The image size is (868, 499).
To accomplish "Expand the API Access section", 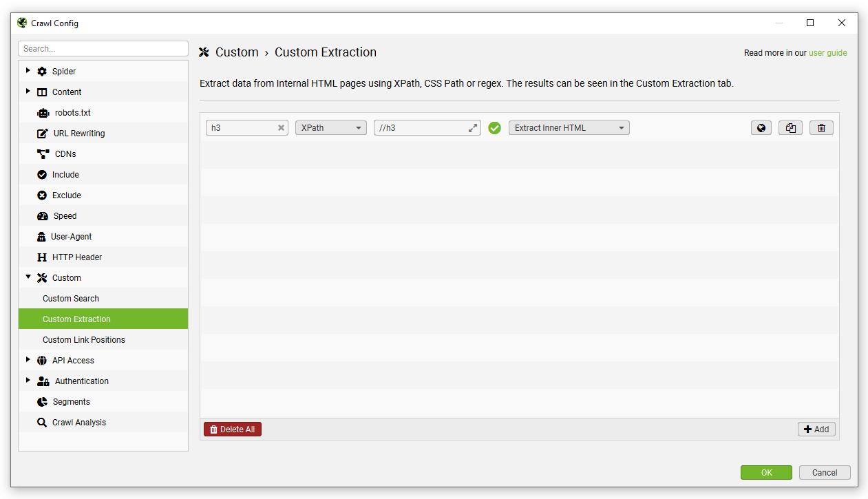I will [28, 360].
